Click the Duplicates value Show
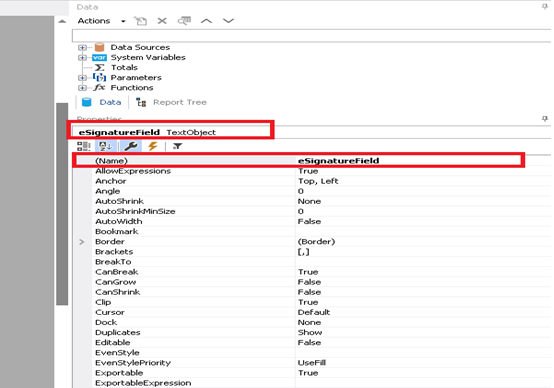The width and height of the screenshot is (554, 388). 310,333
